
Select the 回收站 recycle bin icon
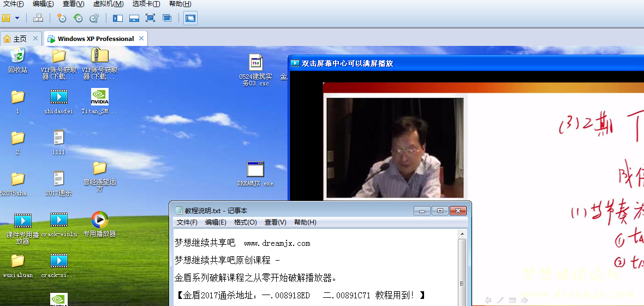[x=17, y=60]
